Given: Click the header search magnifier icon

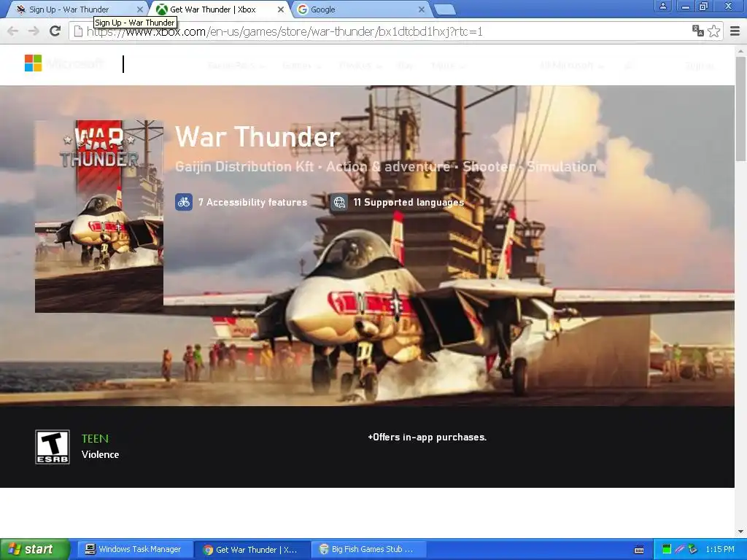Looking at the screenshot, I should tap(629, 66).
